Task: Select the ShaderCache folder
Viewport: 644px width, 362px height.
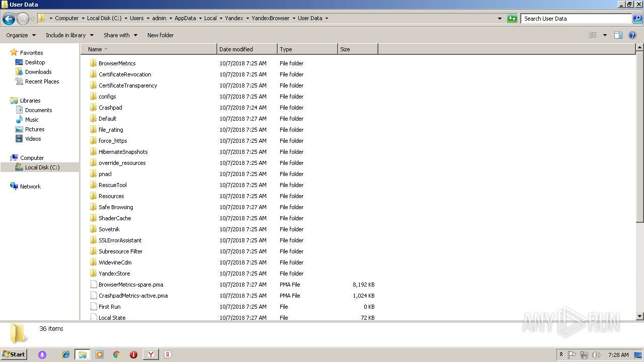Action: (115, 218)
